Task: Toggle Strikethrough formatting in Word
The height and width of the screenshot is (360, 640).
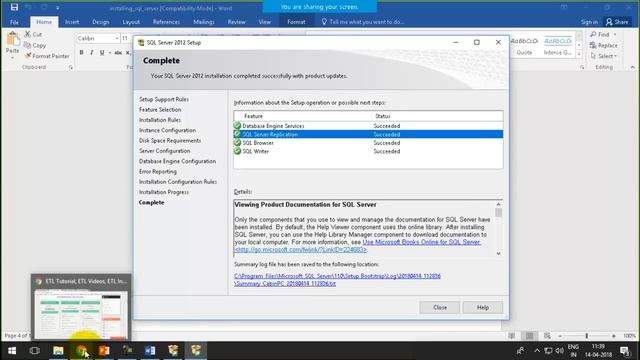Action: coord(118,53)
